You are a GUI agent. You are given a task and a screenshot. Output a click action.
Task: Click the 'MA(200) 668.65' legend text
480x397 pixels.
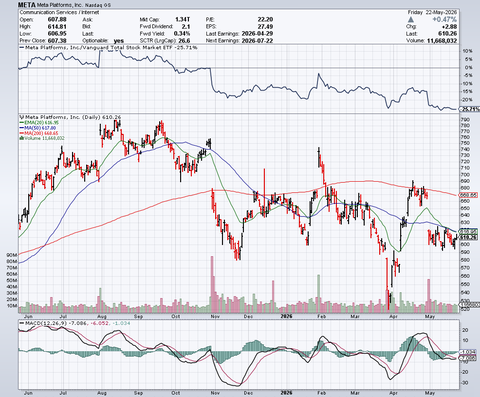41,133
